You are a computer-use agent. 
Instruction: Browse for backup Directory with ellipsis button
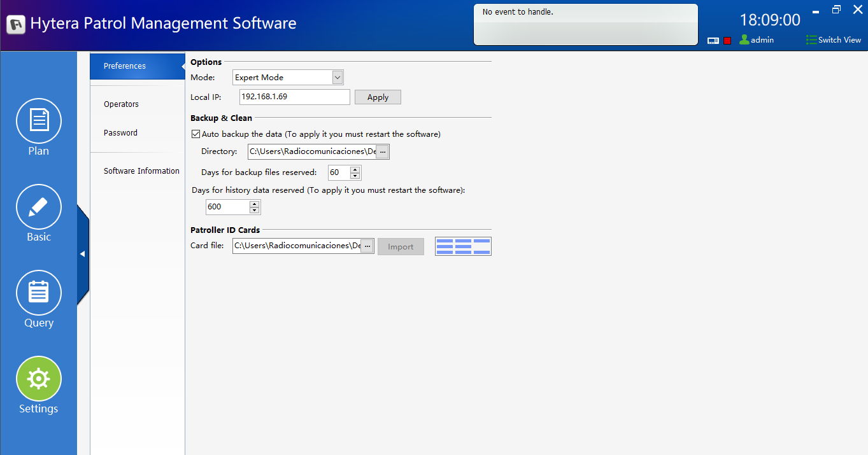382,151
